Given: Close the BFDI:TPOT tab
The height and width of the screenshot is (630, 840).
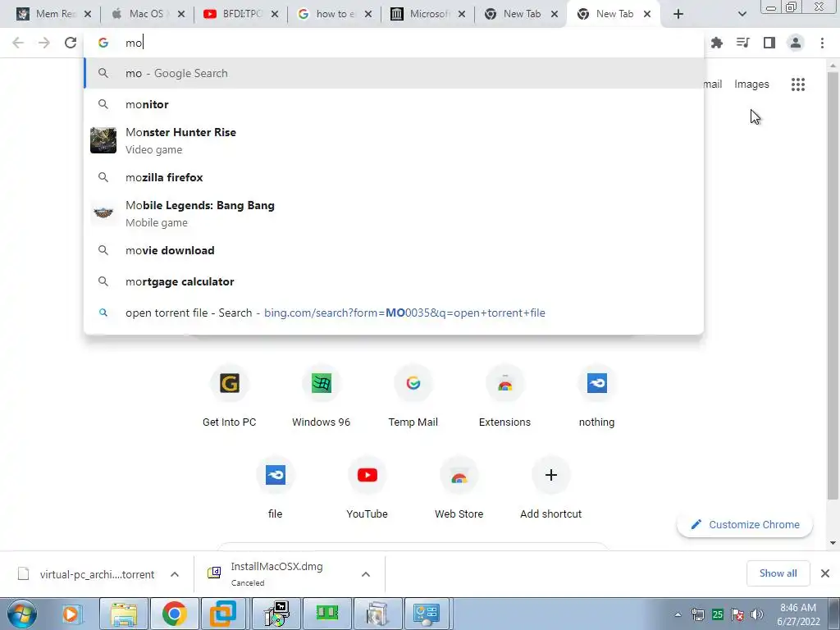Looking at the screenshot, I should (x=275, y=15).
